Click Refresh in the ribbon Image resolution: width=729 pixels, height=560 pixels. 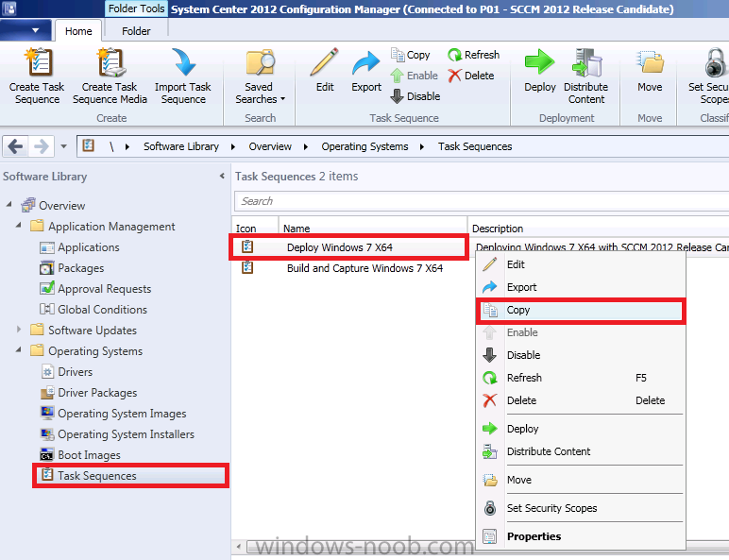tap(473, 55)
